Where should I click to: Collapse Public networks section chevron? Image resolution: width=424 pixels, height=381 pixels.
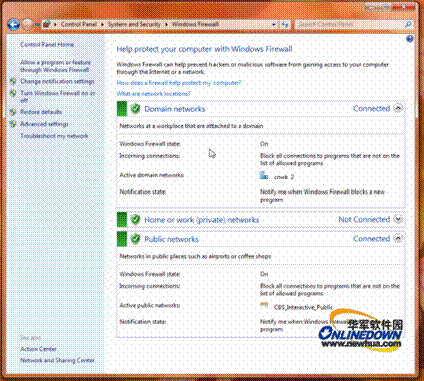[398, 238]
